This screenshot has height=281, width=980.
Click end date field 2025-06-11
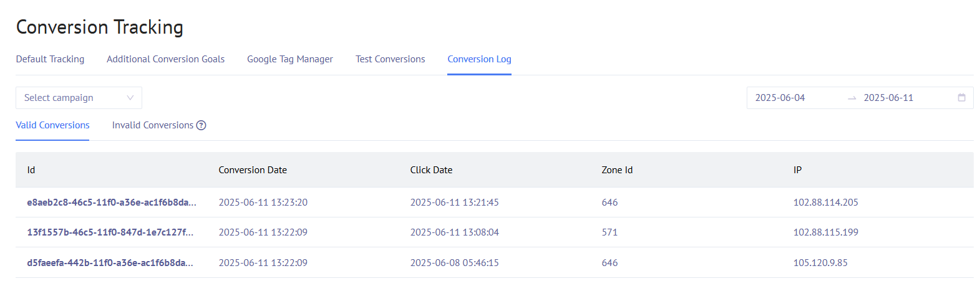pos(888,98)
